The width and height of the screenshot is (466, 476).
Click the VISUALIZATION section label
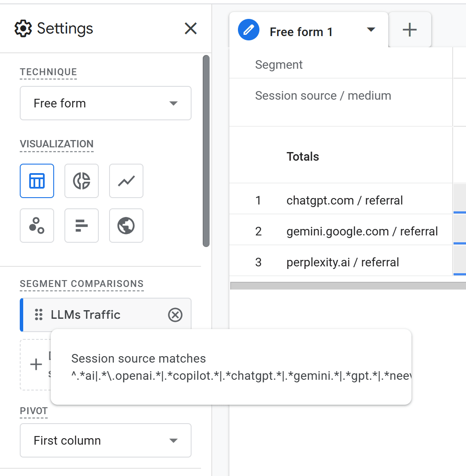point(56,144)
